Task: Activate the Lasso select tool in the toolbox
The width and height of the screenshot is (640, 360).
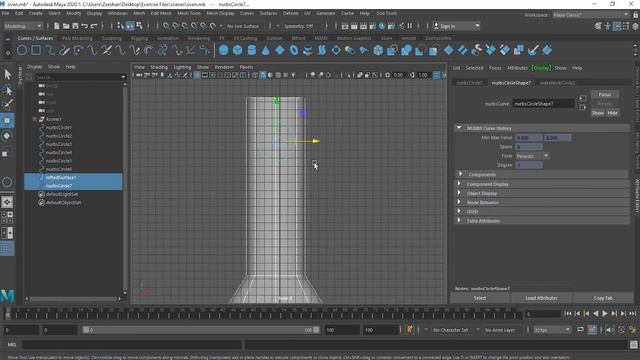Action: pos(7,89)
